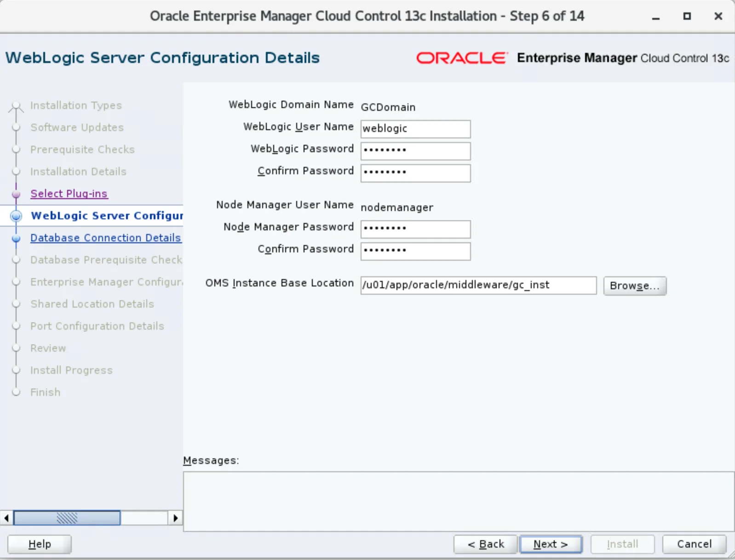The image size is (735, 560).
Task: Minimize the installer window
Action: tap(656, 17)
